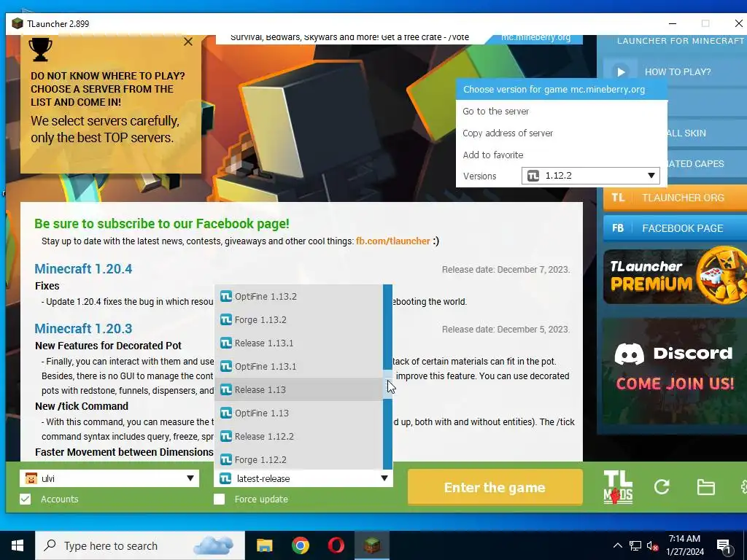
Task: Click the network tray icon
Action: pyautogui.click(x=635, y=545)
